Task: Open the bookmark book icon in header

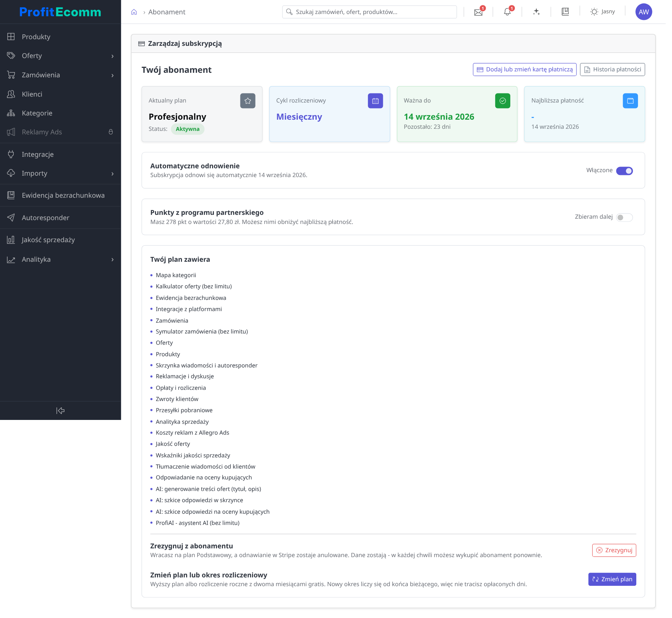Action: (565, 12)
